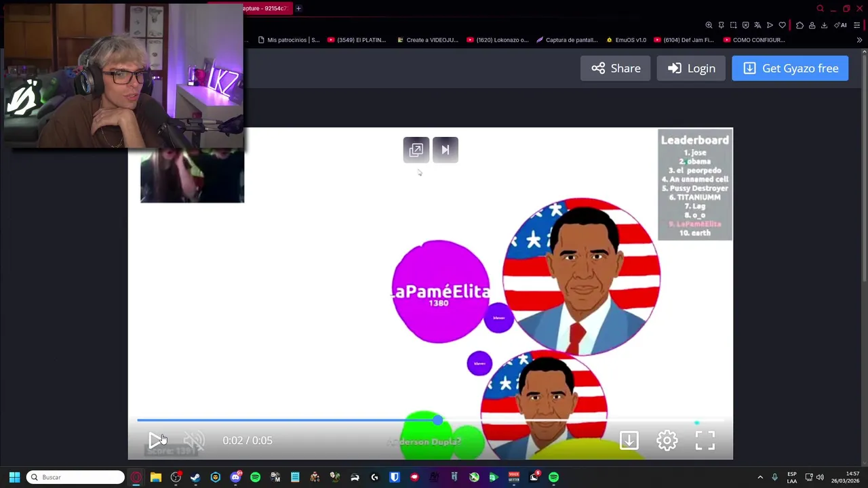The image size is (868, 488).
Task: Click the browser zoom magnifier icon
Action: (709, 25)
